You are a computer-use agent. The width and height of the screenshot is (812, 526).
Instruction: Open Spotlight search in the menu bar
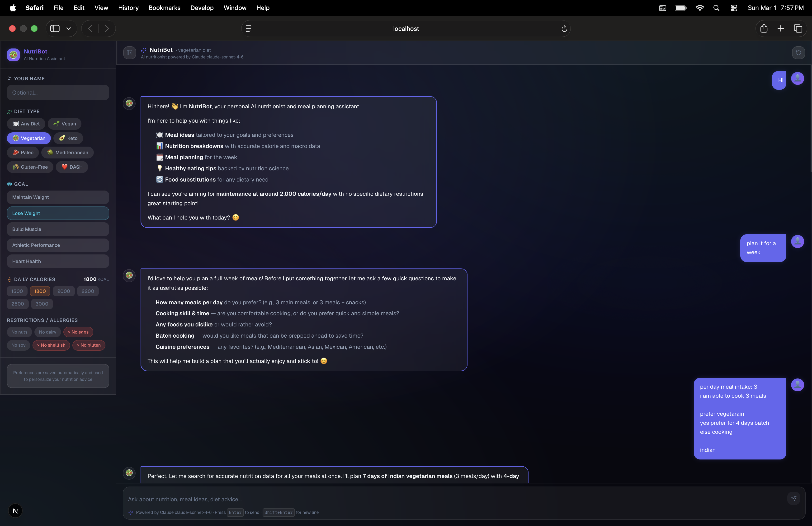[716, 8]
